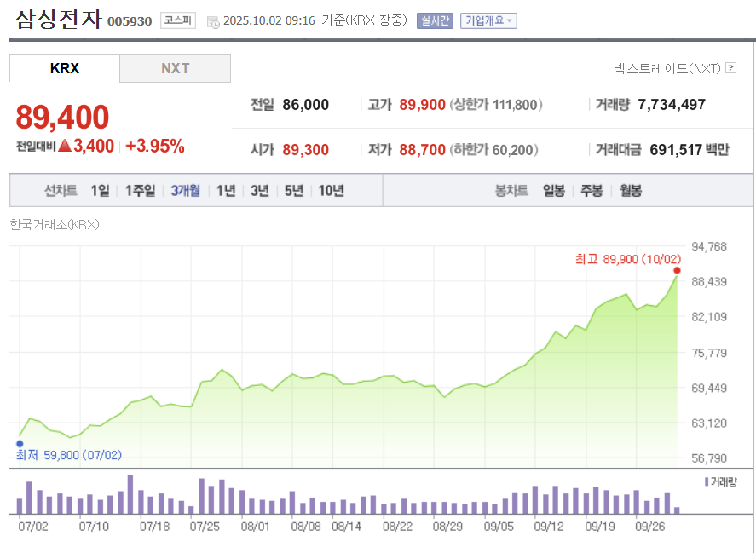Click the stock code 005930
The height and width of the screenshot is (553, 756).
130,21
